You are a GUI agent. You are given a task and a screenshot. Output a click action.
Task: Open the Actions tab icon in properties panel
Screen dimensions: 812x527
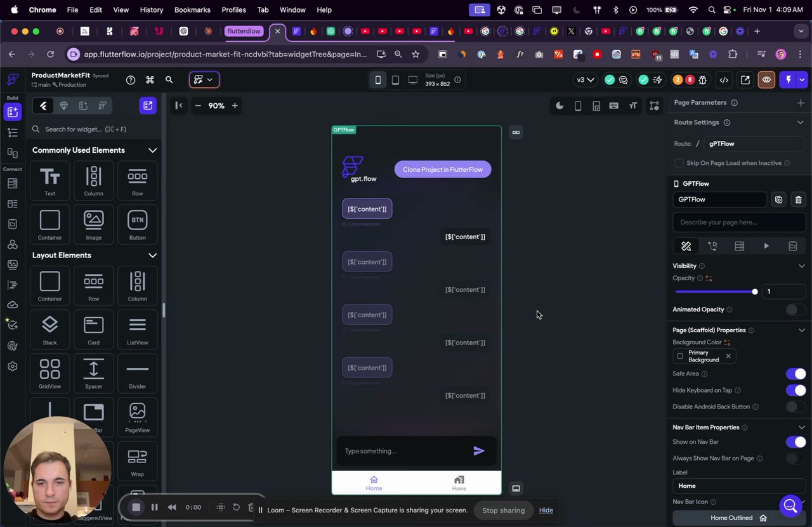click(712, 246)
